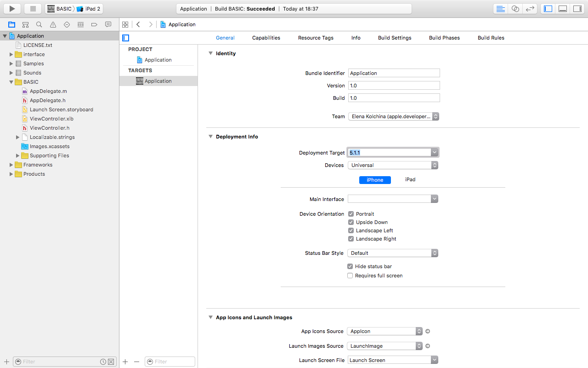Open the project navigator tab

[x=11, y=24]
